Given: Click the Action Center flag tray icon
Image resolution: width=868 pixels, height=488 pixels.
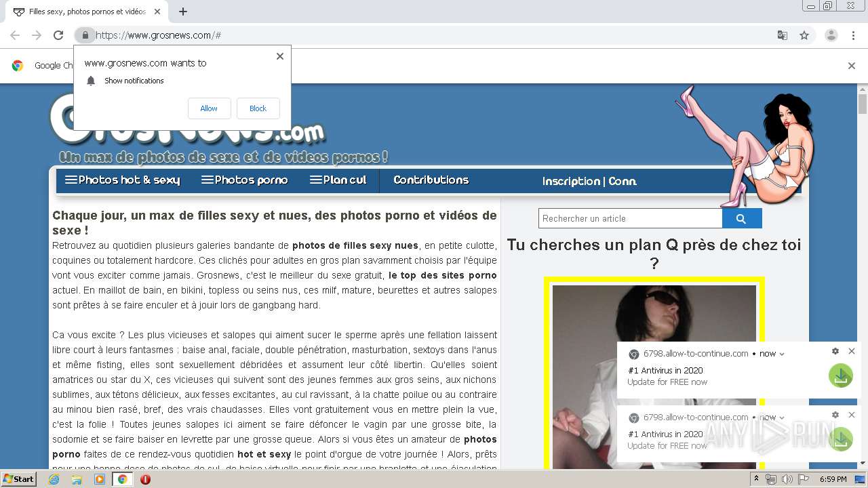Looking at the screenshot, I should point(803,479).
